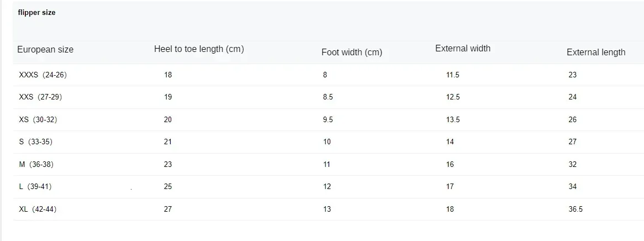Select the 9.5 foot width cell
This screenshot has height=241, width=644.
[328, 120]
